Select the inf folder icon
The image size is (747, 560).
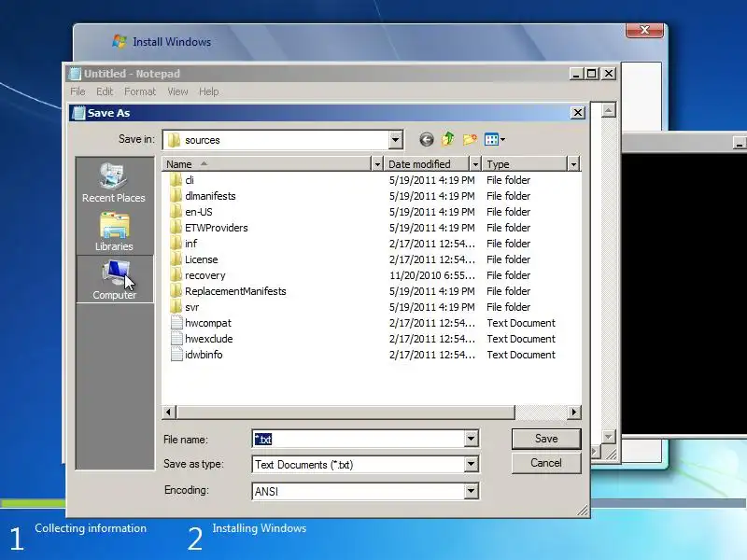176,244
